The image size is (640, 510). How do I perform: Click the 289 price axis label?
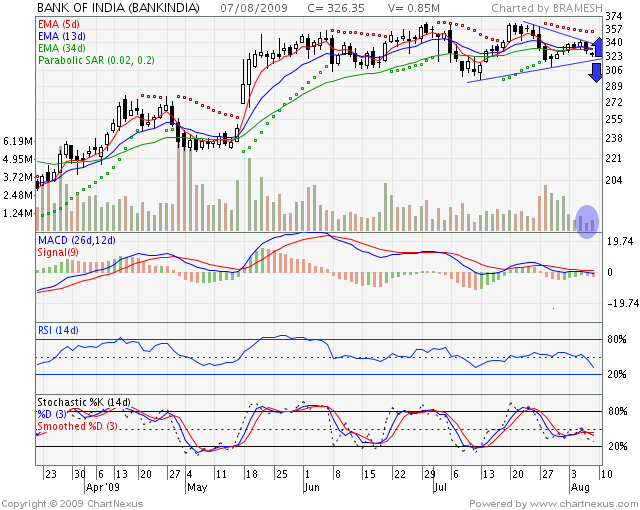pos(614,86)
